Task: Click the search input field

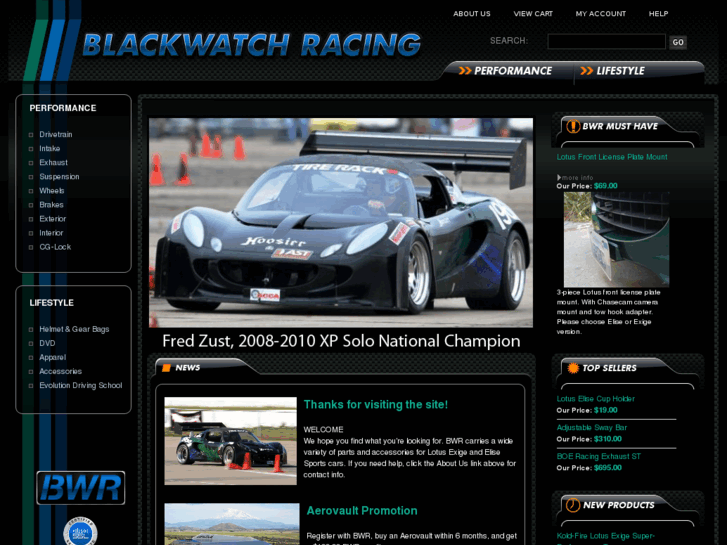Action: click(606, 41)
